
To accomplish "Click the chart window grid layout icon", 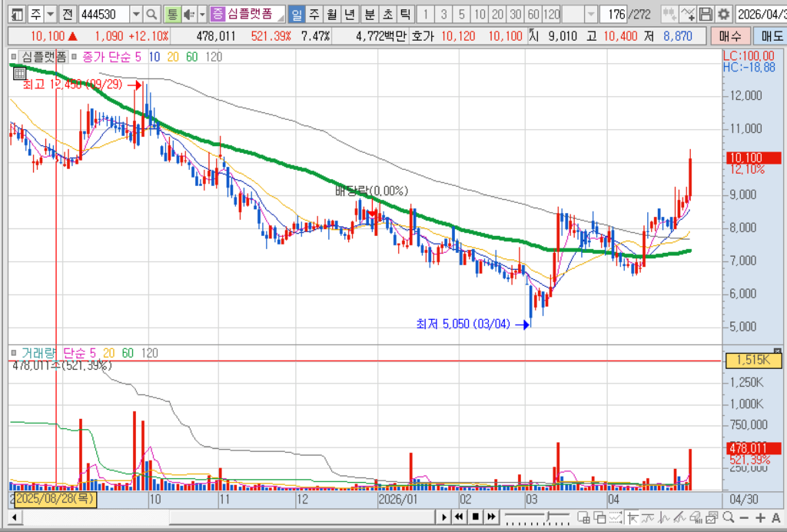I will coord(583,517).
